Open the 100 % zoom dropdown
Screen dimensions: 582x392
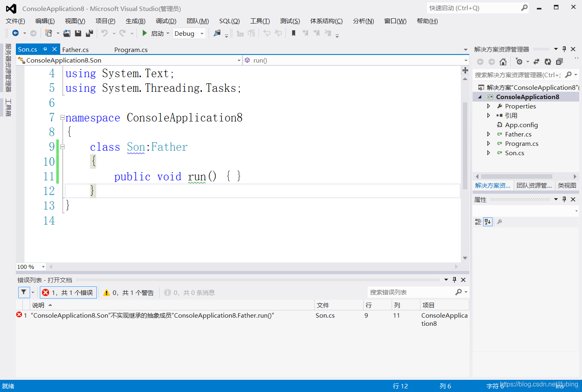pos(43,267)
